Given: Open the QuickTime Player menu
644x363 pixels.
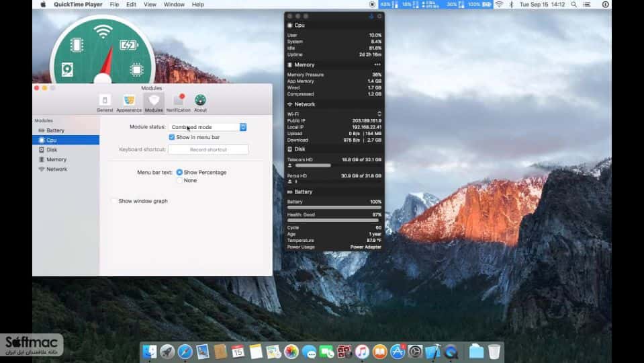Looking at the screenshot, I should tap(78, 5).
